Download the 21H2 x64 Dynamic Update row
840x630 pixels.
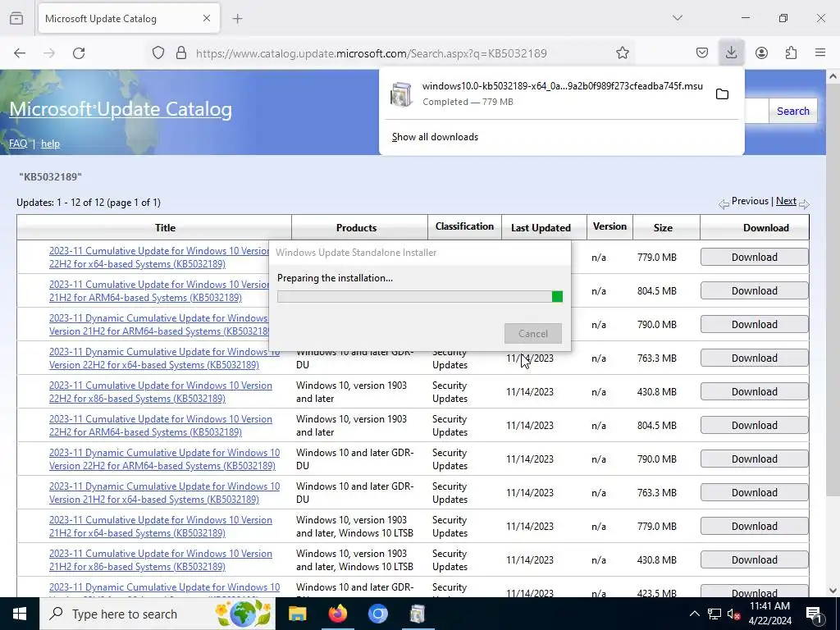click(755, 493)
